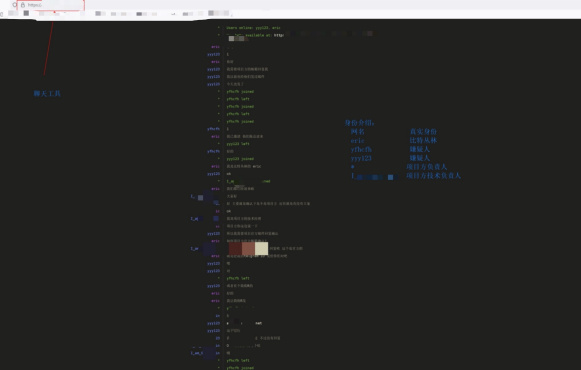Click the beige pixelated block in chat
581x370 pixels.
261,249
